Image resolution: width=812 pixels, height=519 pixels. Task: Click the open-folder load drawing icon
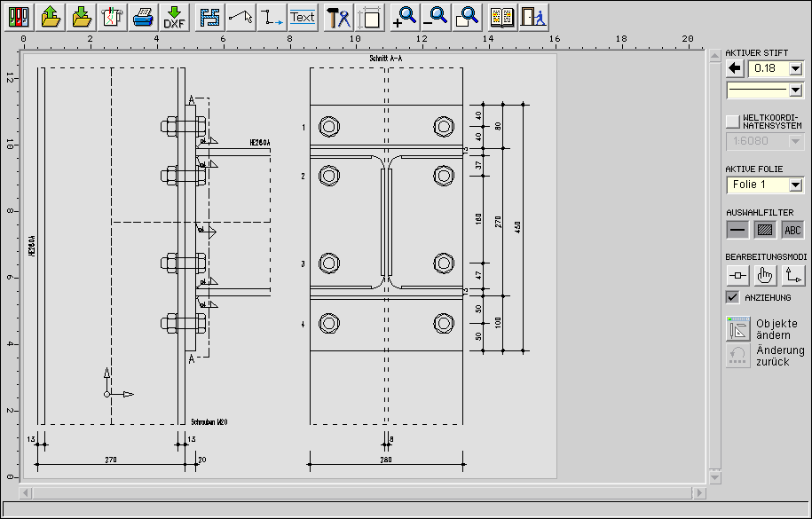point(51,16)
